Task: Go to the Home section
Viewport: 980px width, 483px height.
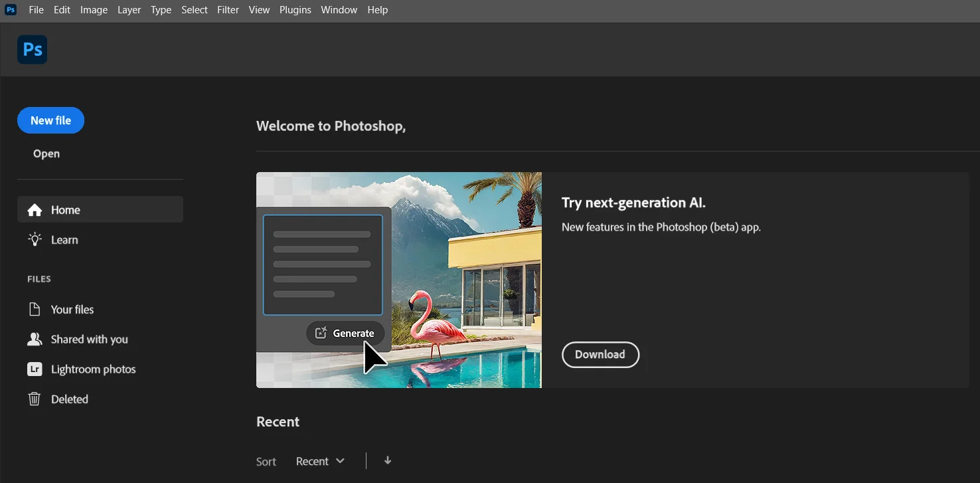Action: click(100, 209)
